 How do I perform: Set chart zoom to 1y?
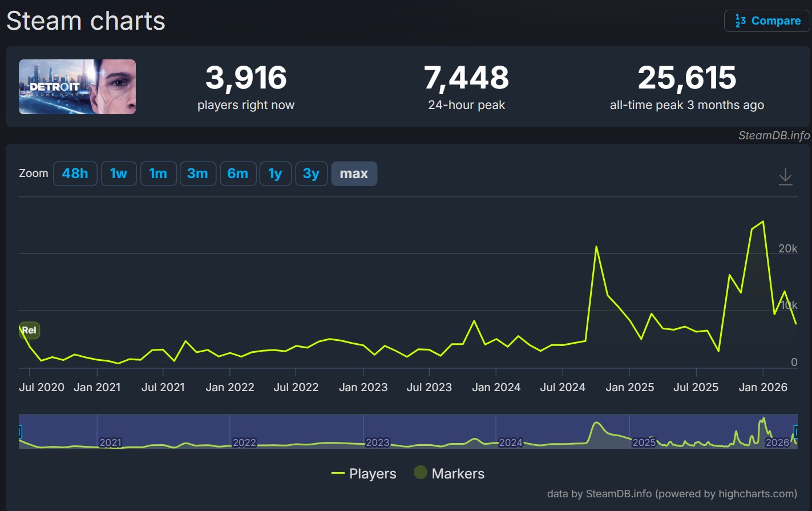pyautogui.click(x=275, y=174)
